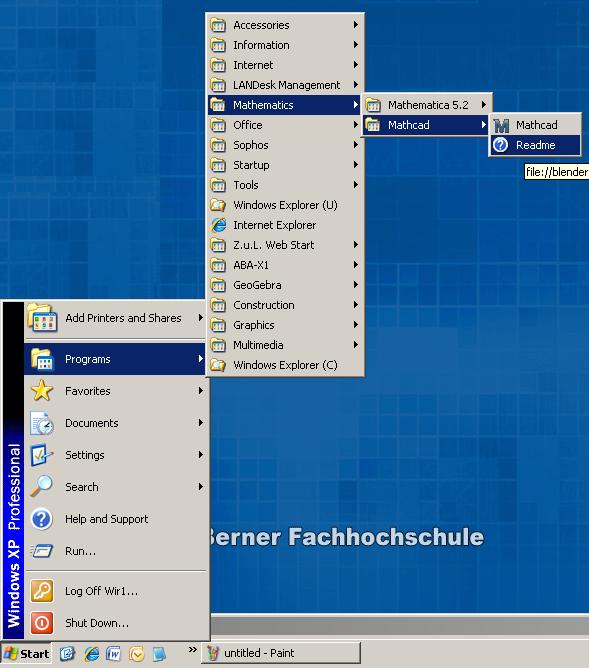Click the Accessories folder icon

tap(218, 25)
